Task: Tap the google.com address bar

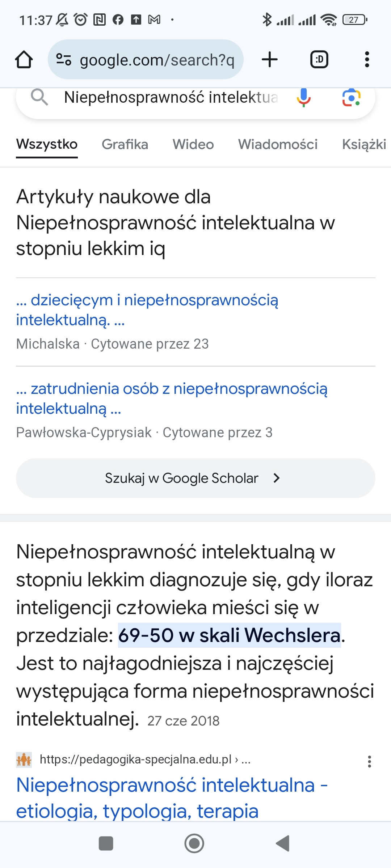Action: (x=157, y=60)
